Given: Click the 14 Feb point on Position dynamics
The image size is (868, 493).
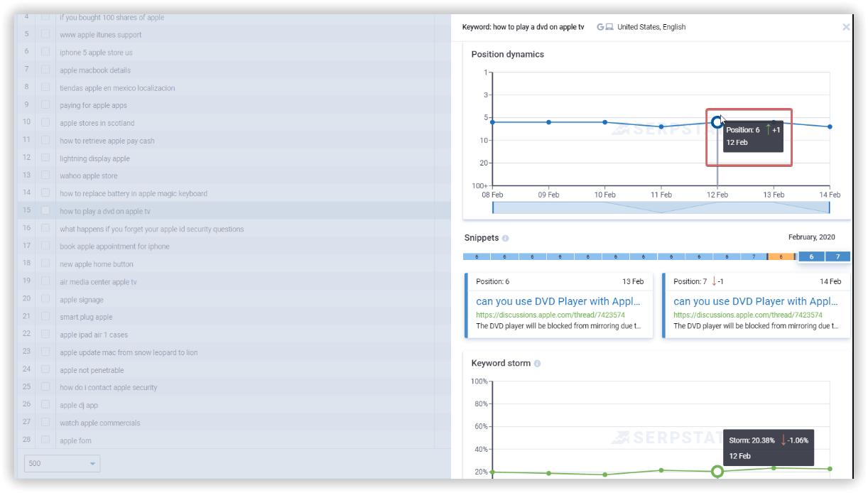Looking at the screenshot, I should click(x=830, y=126).
